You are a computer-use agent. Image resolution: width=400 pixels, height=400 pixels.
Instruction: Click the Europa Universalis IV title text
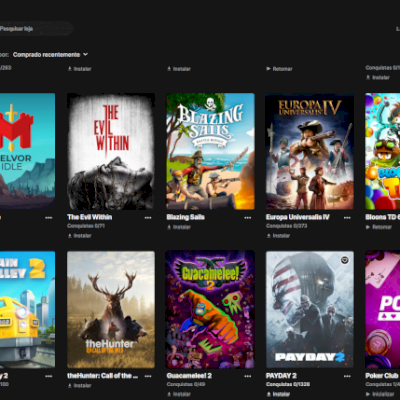[x=298, y=217]
